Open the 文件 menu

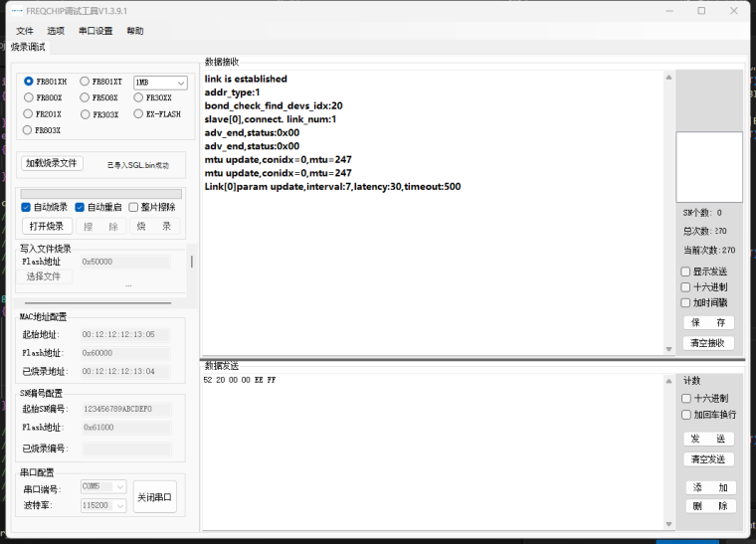[x=25, y=31]
